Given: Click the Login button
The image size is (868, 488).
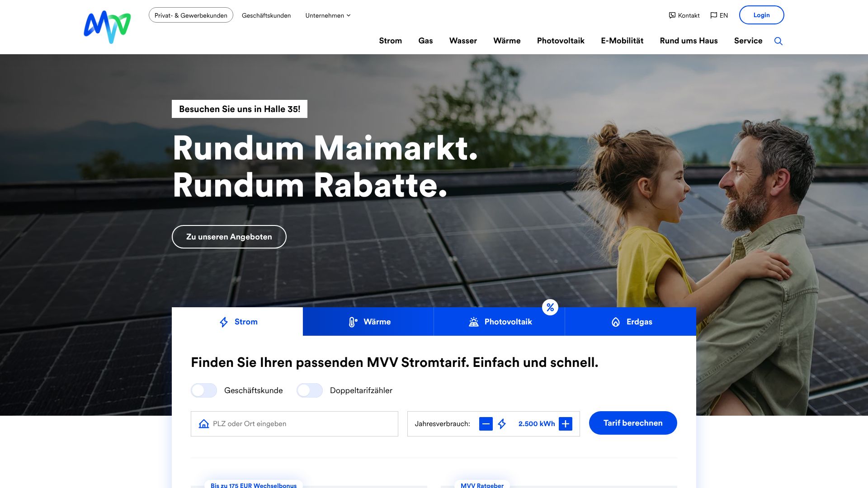Looking at the screenshot, I should (x=762, y=15).
